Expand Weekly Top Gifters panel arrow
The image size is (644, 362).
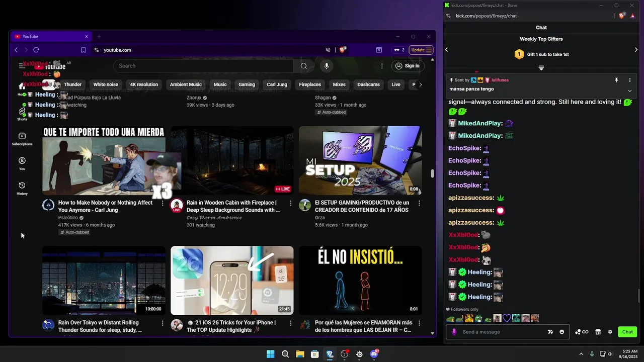[x=541, y=68]
